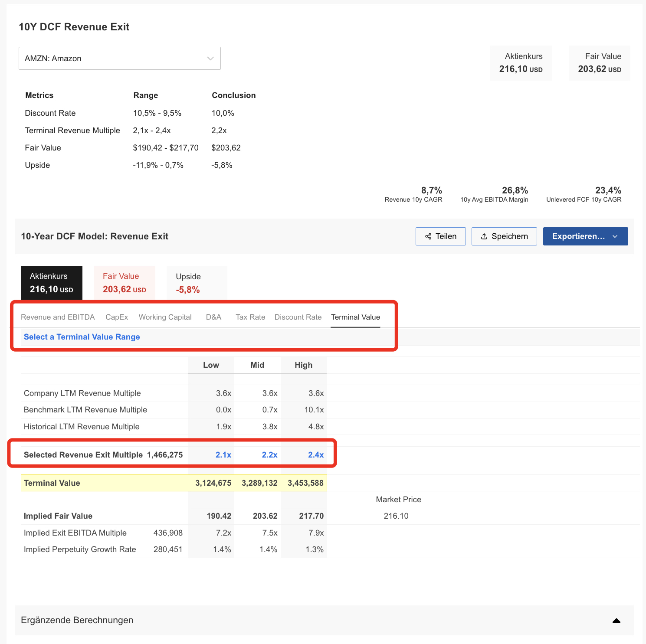Click the share icon in Teilen button
This screenshot has height=644, width=646.
pos(428,236)
